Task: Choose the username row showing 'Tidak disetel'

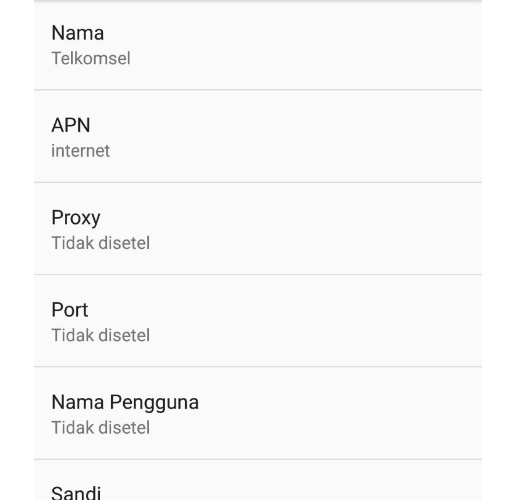Action: click(x=258, y=413)
